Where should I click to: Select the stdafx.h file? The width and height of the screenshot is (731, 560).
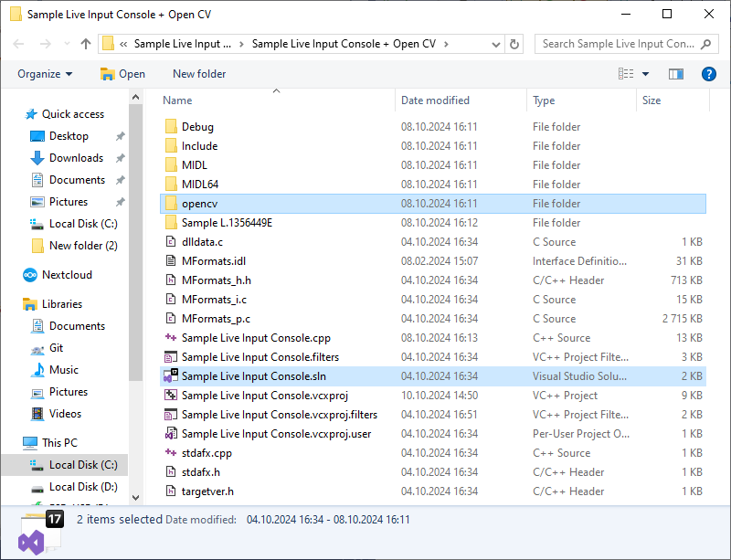coord(432,472)
